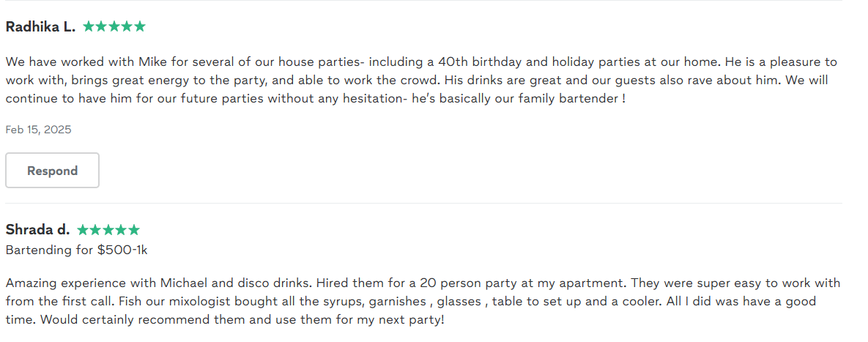
Task: Click "Michael" in Shrada's review text
Action: [183, 283]
